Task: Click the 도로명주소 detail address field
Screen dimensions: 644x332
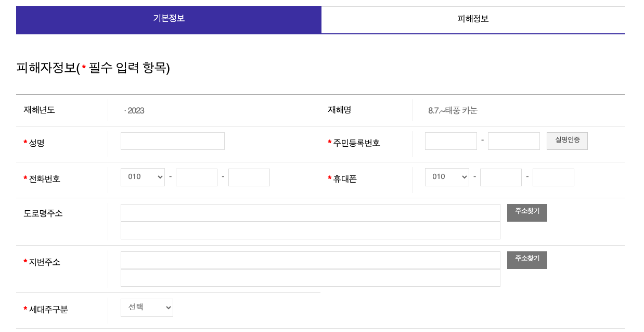Action: click(x=311, y=231)
